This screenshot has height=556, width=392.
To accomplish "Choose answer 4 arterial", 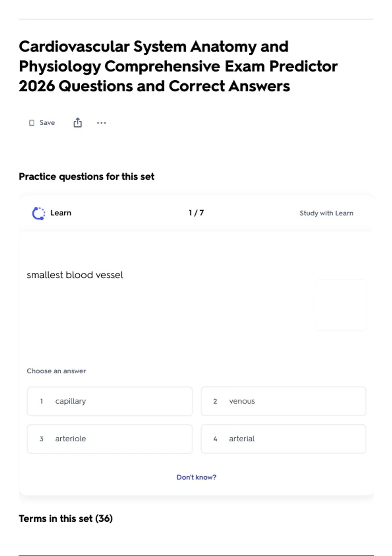I will tap(284, 439).
